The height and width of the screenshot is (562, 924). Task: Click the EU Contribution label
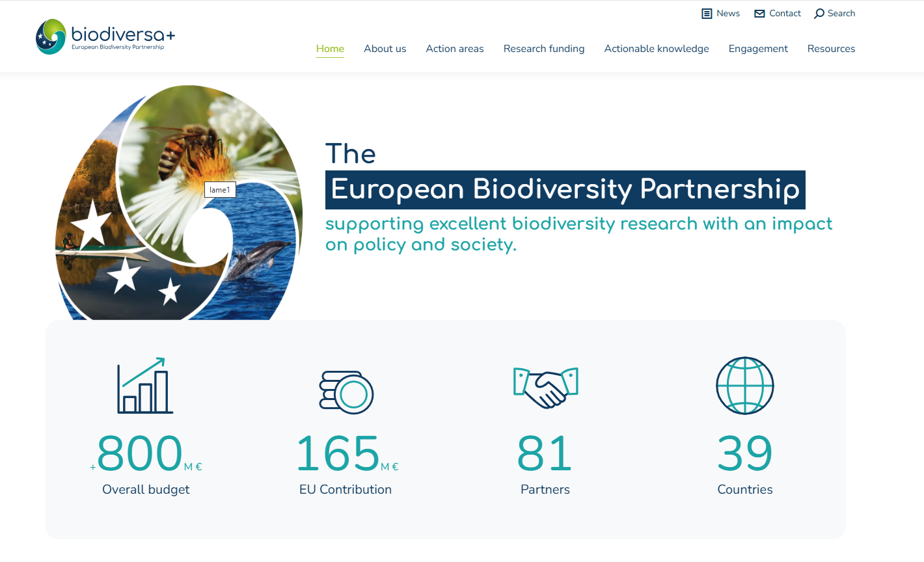[346, 490]
